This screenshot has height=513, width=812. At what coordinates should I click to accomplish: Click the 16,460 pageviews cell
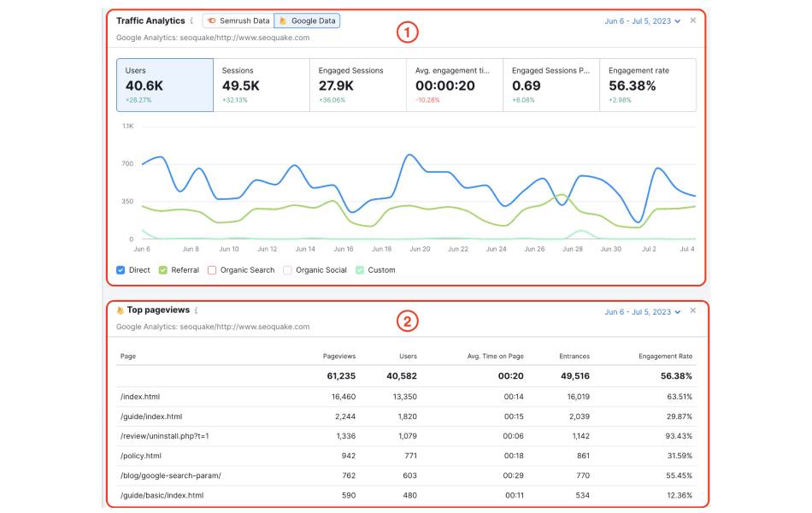point(344,397)
